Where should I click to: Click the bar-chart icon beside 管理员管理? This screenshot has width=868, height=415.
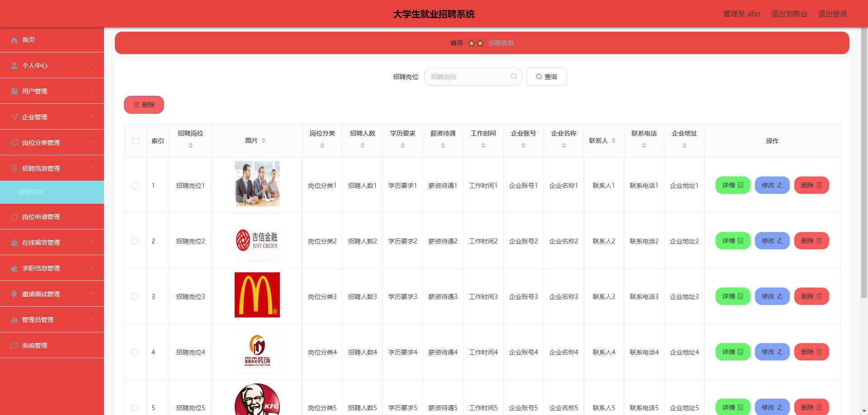(x=14, y=320)
